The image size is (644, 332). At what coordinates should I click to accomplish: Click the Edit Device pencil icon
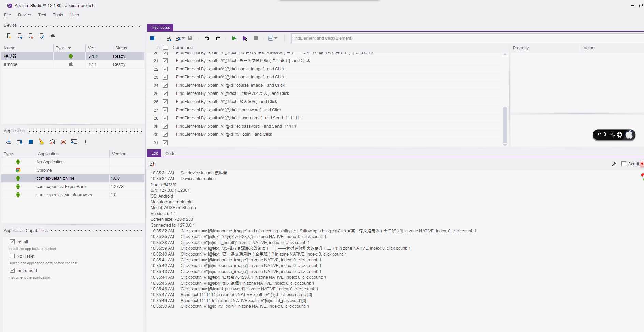tap(42, 36)
